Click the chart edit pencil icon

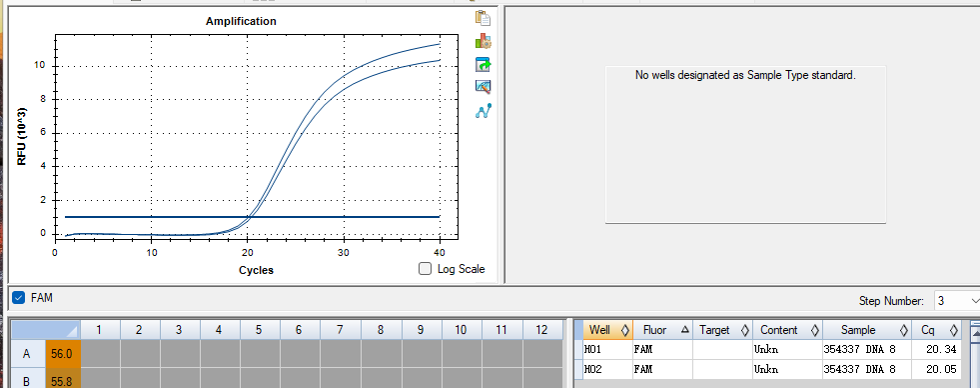pyautogui.click(x=484, y=87)
